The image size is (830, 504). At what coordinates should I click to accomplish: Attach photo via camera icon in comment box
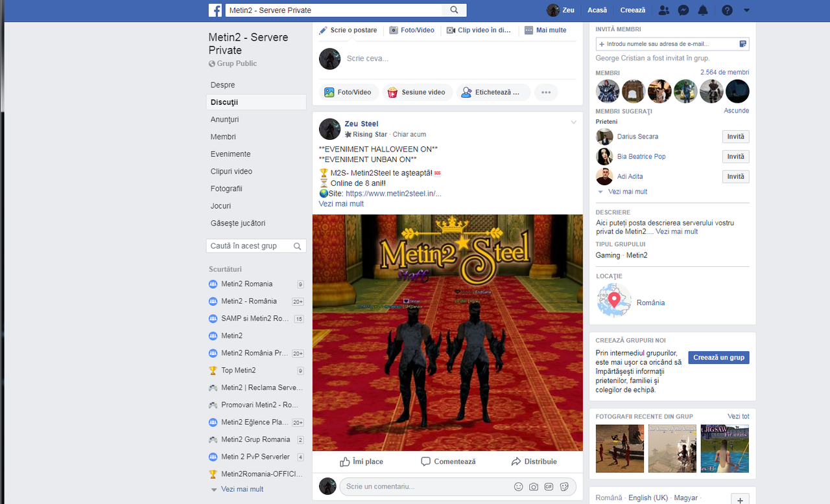click(533, 487)
